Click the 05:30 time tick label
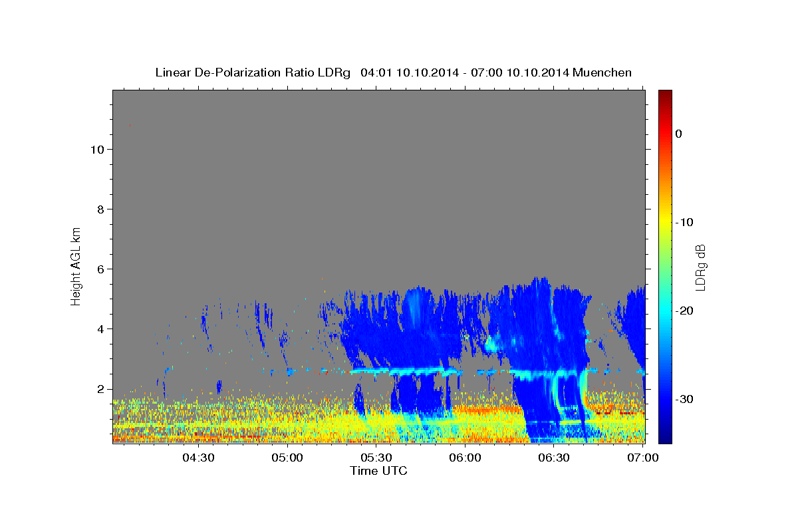This screenshot has height=532, width=798. tap(376, 458)
